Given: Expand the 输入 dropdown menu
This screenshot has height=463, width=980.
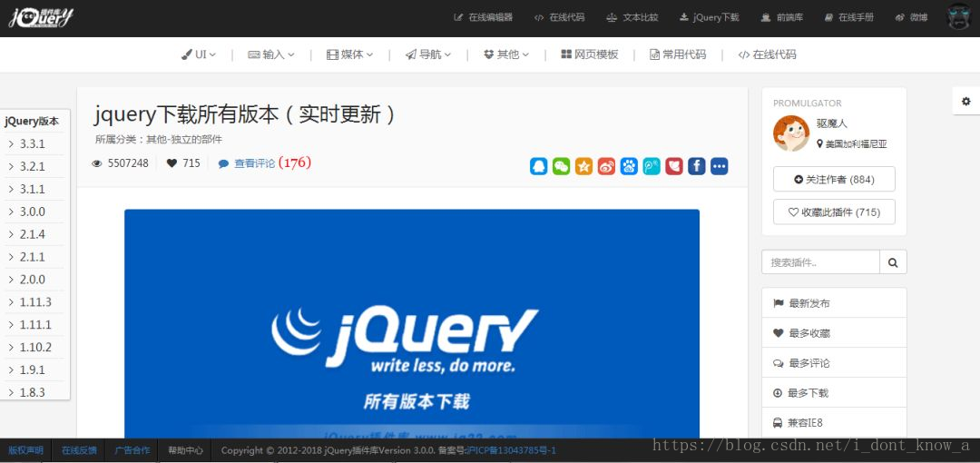Looking at the screenshot, I should [x=271, y=54].
